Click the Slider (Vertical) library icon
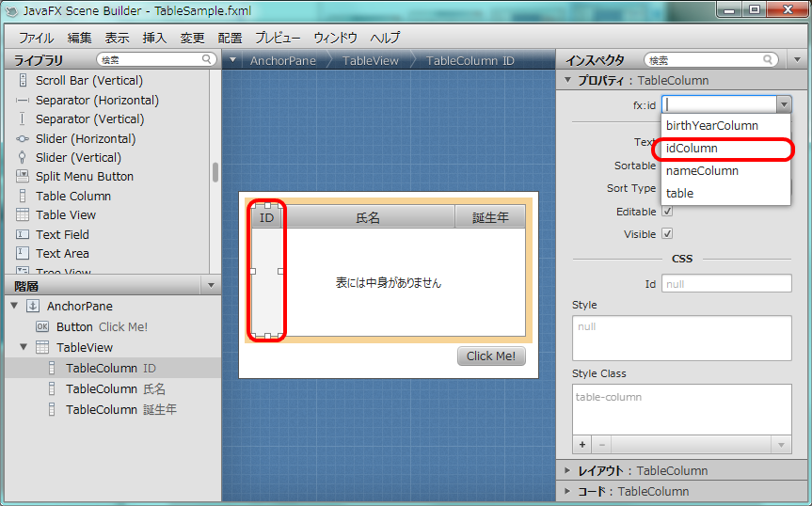 click(x=23, y=157)
